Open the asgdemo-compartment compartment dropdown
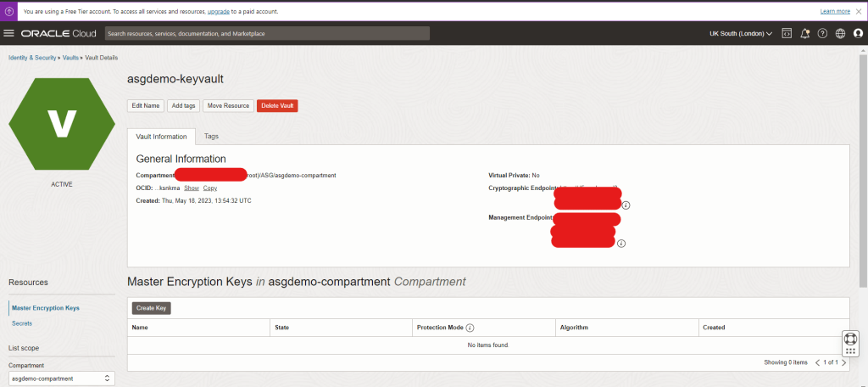Image resolution: width=868 pixels, height=387 pixels. [61, 379]
